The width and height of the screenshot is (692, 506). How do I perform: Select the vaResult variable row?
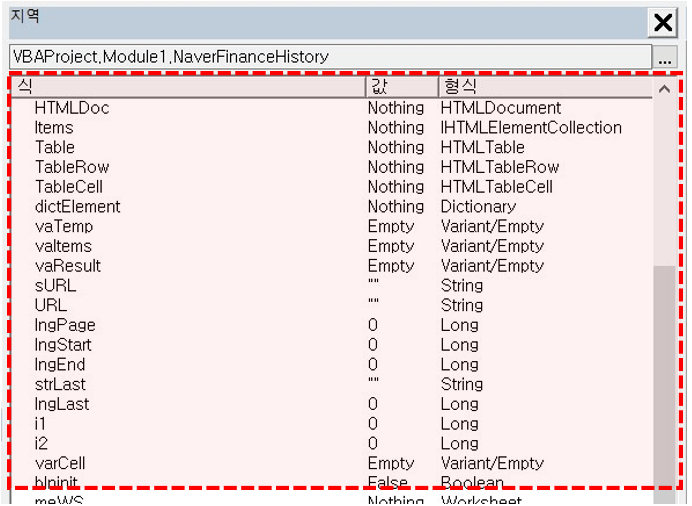(x=331, y=266)
